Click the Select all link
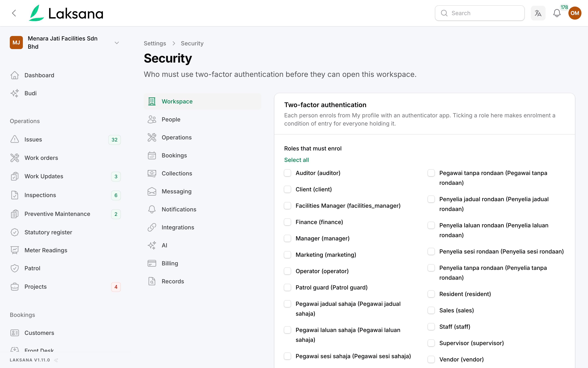 [x=296, y=160]
